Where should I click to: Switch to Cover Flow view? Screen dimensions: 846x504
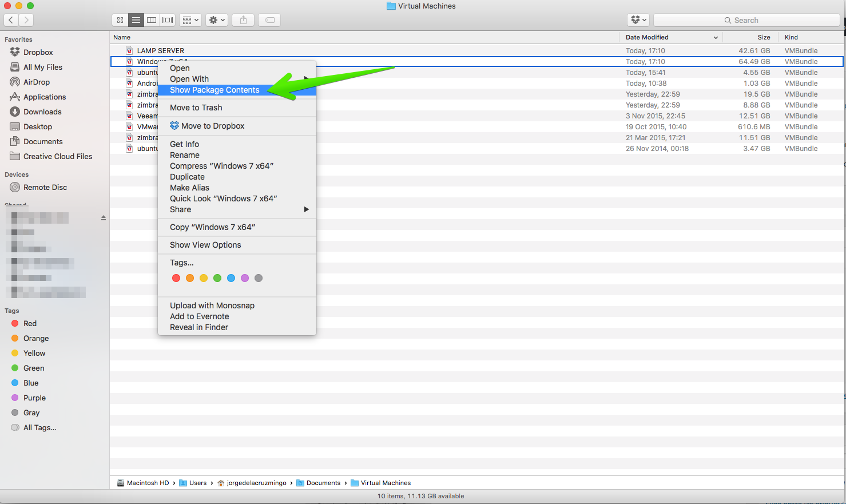tap(168, 20)
